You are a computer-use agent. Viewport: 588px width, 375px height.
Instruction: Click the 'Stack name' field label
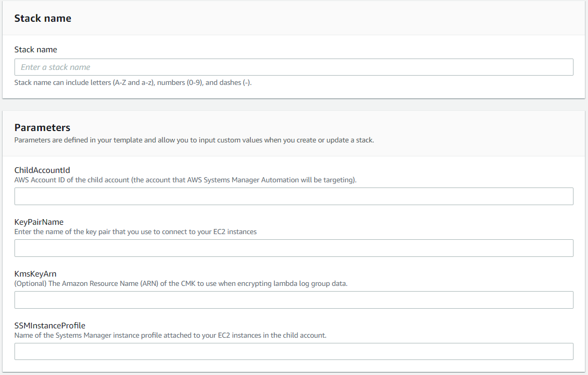[36, 49]
